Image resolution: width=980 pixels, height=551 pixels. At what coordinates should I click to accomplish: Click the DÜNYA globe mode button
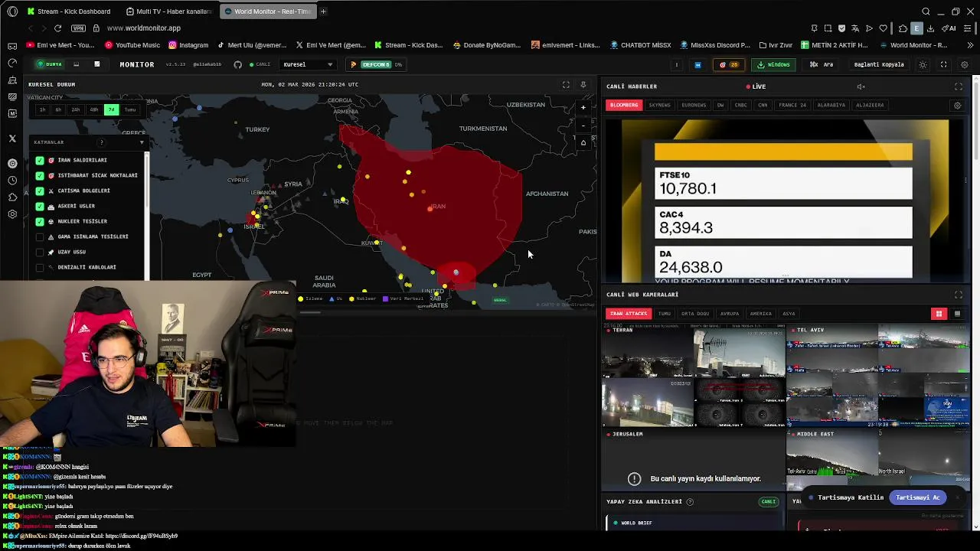[51, 64]
